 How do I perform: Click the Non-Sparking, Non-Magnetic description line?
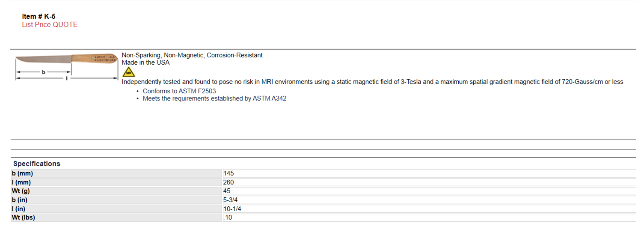pyautogui.click(x=192, y=55)
